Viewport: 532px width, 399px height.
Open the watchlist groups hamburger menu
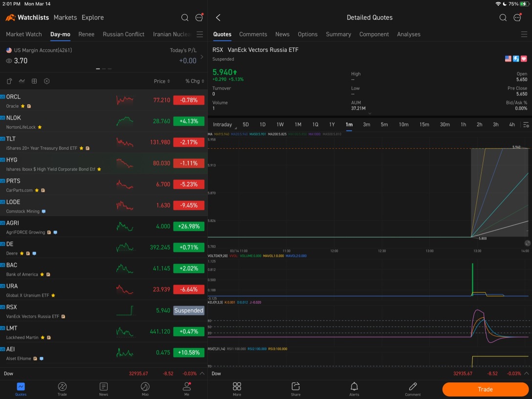pyautogui.click(x=200, y=34)
